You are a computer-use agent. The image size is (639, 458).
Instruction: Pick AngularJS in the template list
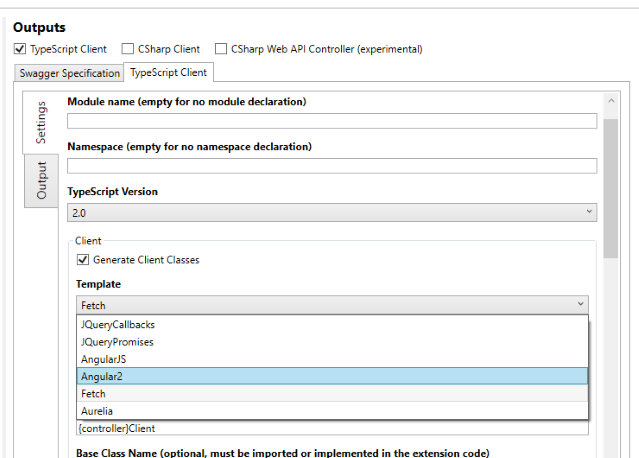pyautogui.click(x=332, y=359)
